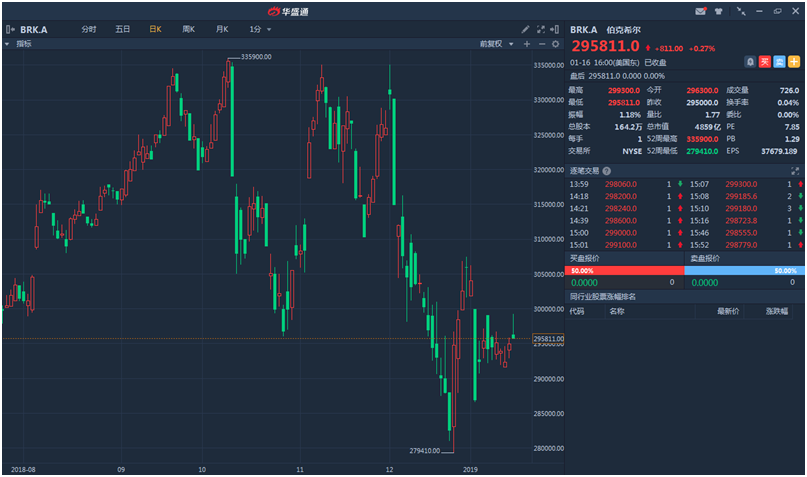Click the 同行业股票涨幅排名 section header
This screenshot has height=477, width=807.
pyautogui.click(x=603, y=297)
